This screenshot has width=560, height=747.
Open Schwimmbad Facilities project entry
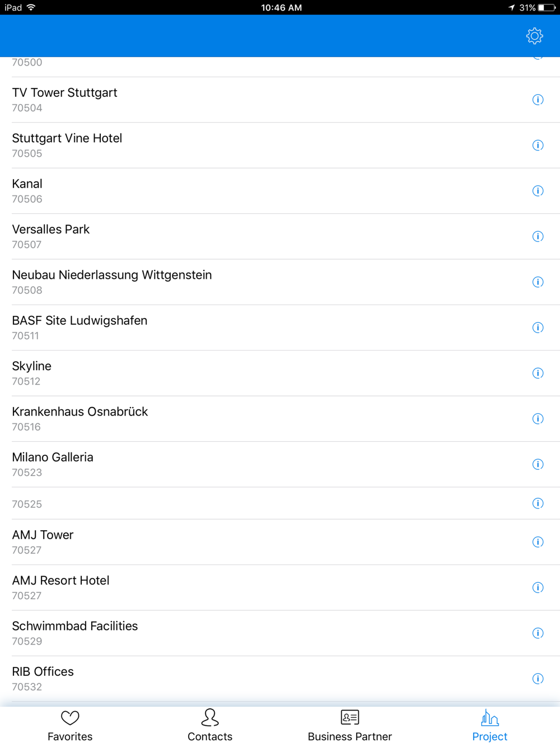224,633
